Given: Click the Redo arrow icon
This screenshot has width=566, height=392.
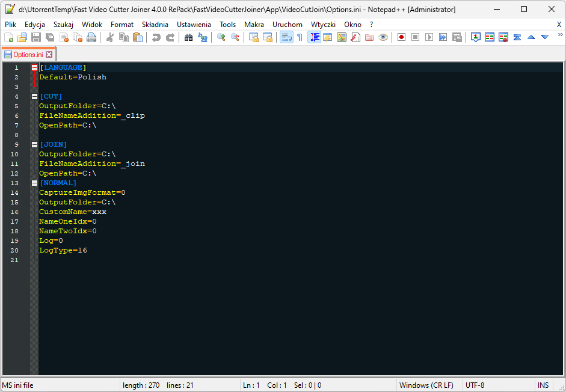Looking at the screenshot, I should [170, 37].
